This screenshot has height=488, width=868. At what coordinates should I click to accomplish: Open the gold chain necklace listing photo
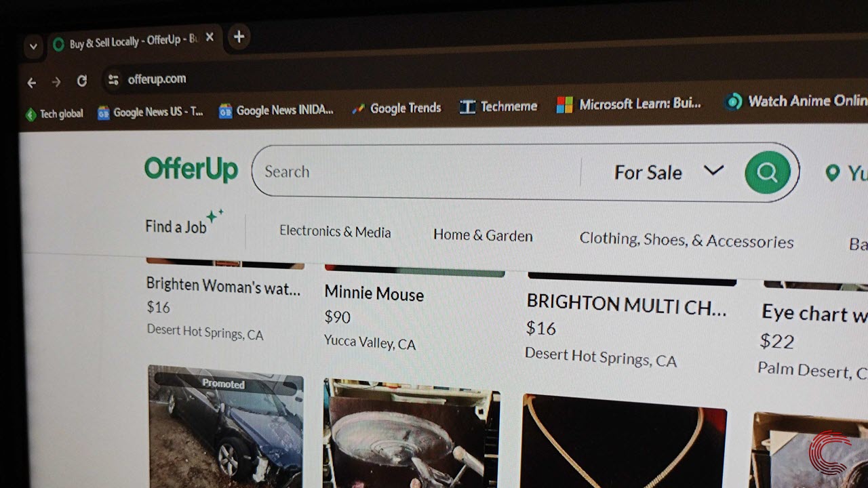pos(623,441)
